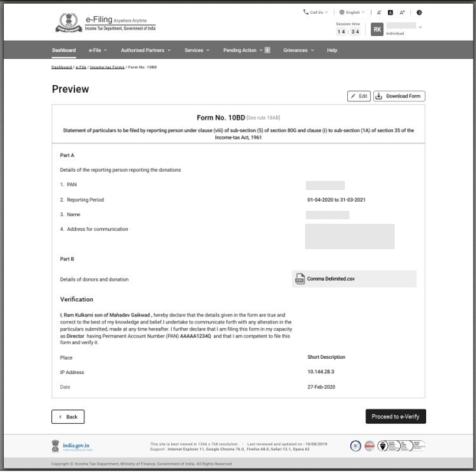Click the default font size icon

click(x=390, y=13)
